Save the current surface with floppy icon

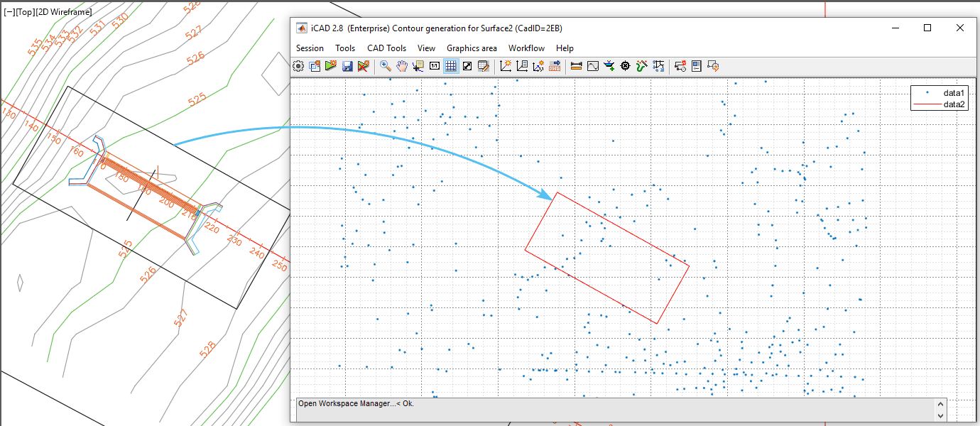pyautogui.click(x=347, y=65)
